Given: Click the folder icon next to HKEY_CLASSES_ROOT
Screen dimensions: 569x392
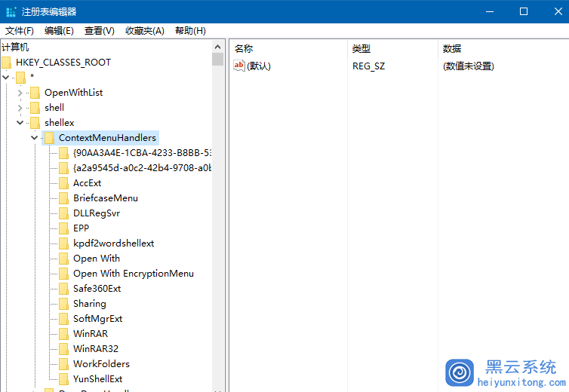Looking at the screenshot, I should pyautogui.click(x=7, y=63).
